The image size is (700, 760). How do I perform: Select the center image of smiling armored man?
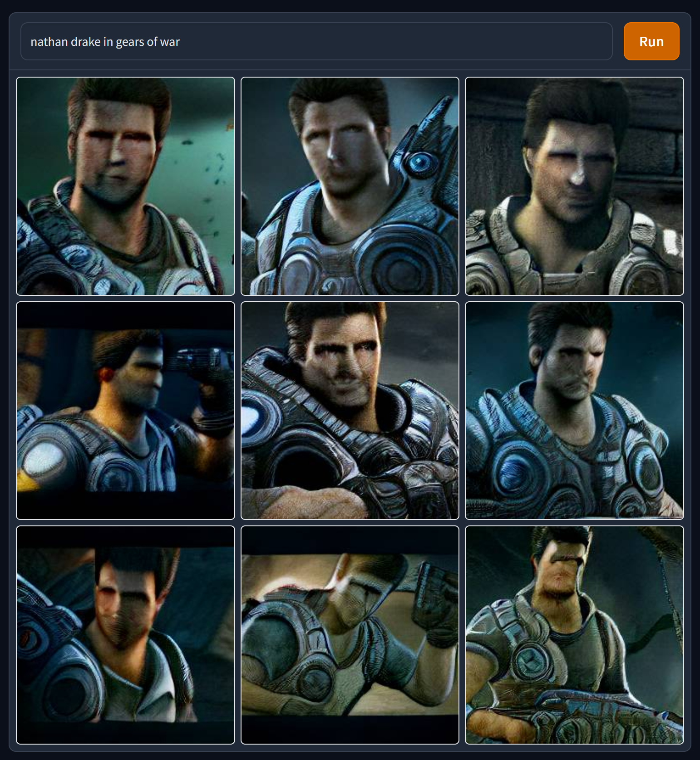pyautogui.click(x=350, y=411)
